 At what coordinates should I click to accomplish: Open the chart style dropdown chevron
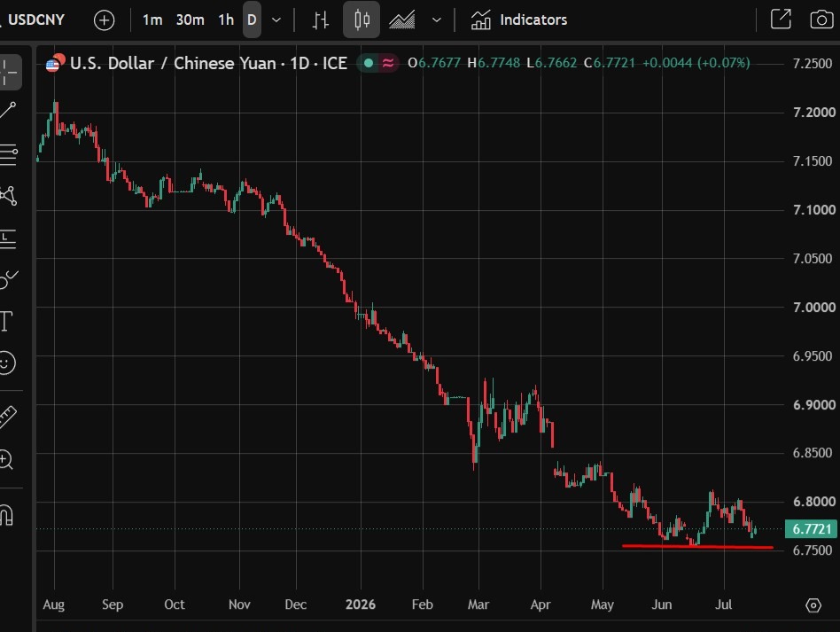click(x=437, y=20)
